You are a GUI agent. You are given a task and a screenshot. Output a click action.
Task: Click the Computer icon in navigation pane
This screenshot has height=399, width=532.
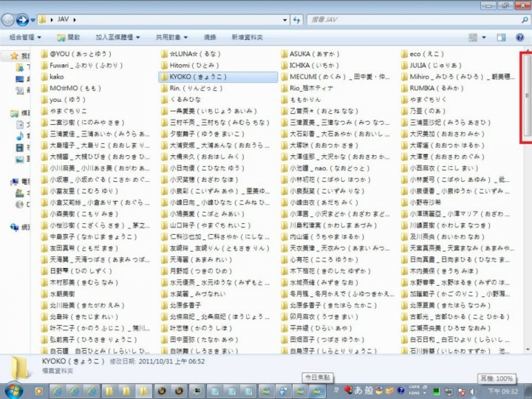pos(14,183)
